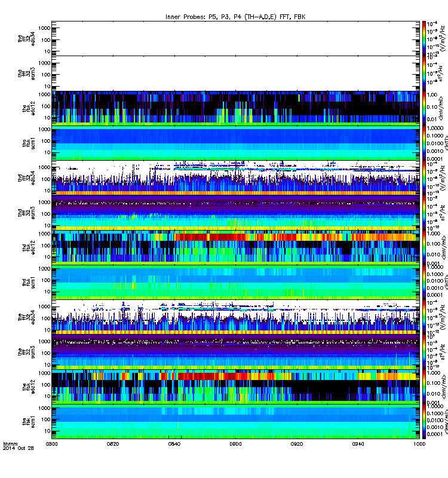Viewport: 448px width, 478px height.
Task: Click the thd fbk edc12 spectrogram panel
Action: (x=235, y=247)
